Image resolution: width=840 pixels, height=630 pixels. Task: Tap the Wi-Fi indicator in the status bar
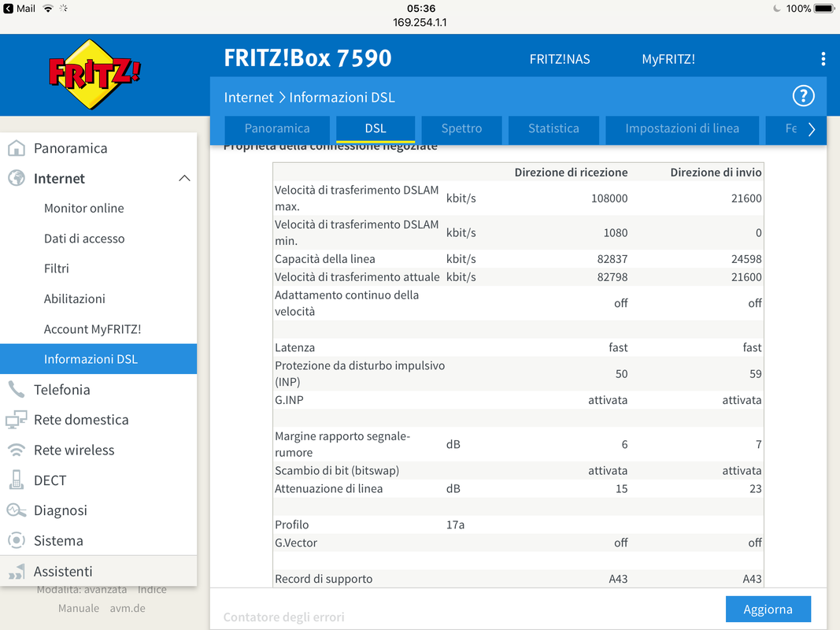click(48, 8)
